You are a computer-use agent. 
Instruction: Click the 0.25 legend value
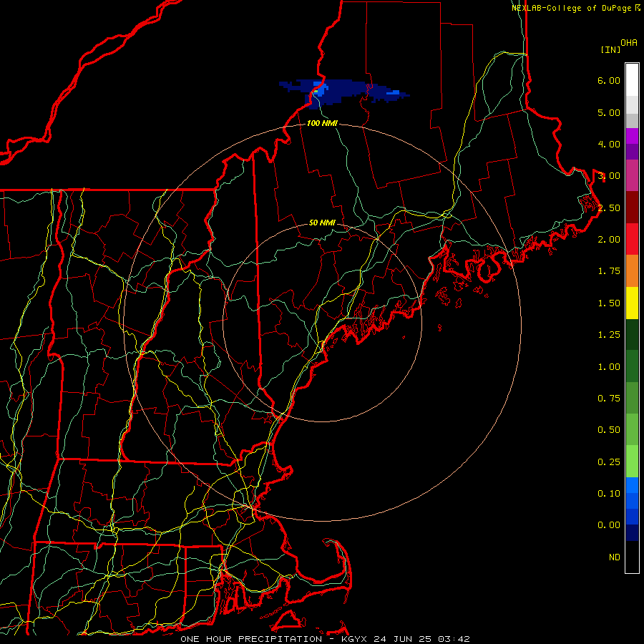[609, 462]
